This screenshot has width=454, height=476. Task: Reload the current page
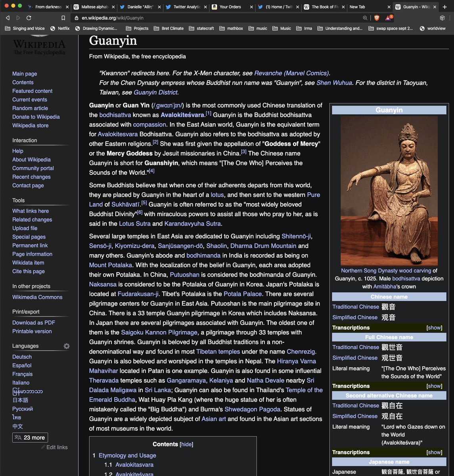(29, 18)
